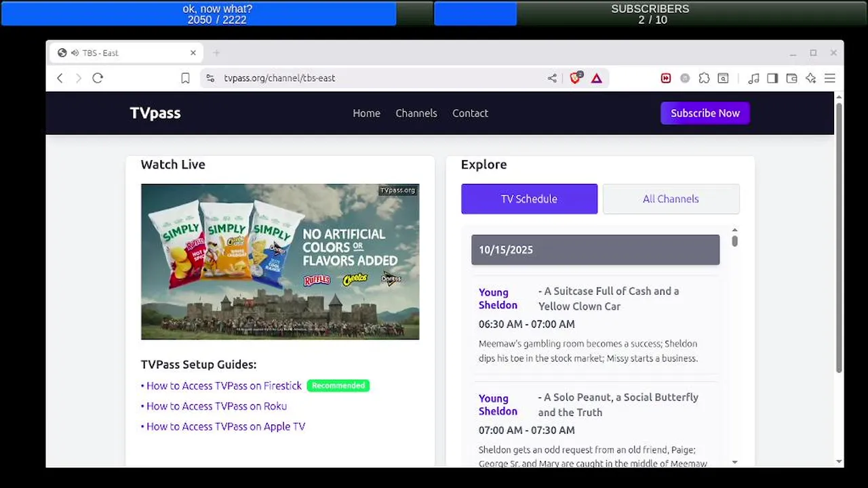Click the gray circular extension icon
Screen dimensions: 868x488
(685, 78)
